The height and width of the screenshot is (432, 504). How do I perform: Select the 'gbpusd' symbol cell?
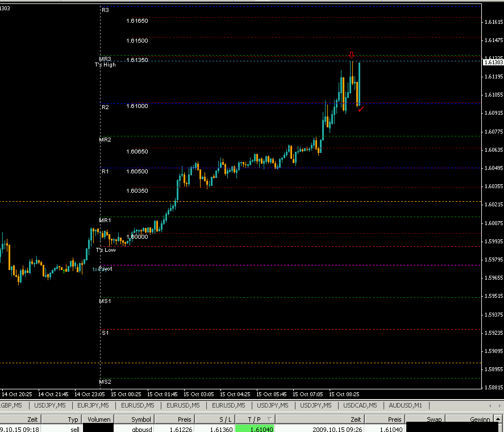tap(134, 429)
